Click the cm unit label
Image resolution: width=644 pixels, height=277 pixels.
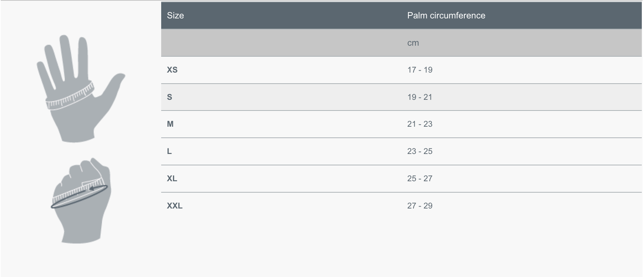(413, 43)
